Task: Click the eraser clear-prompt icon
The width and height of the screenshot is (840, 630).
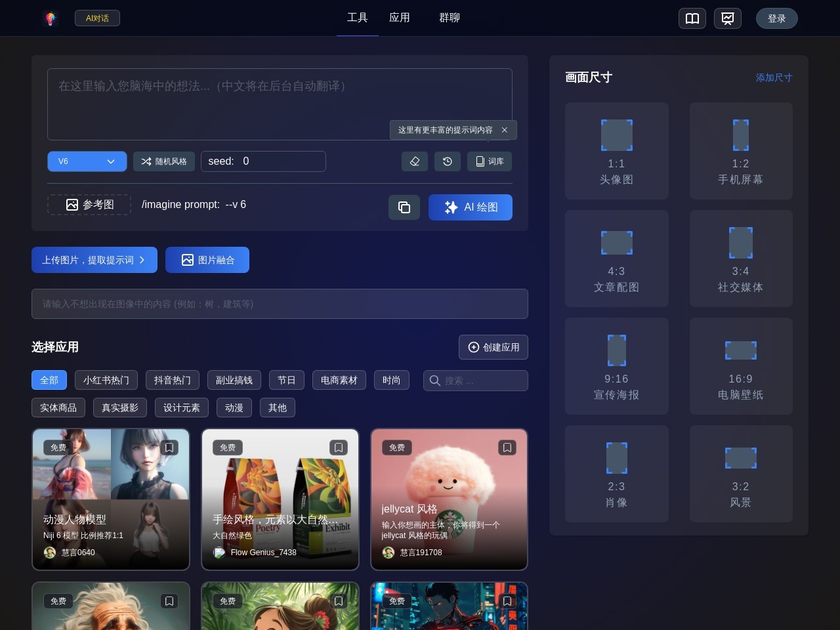Action: pyautogui.click(x=415, y=161)
